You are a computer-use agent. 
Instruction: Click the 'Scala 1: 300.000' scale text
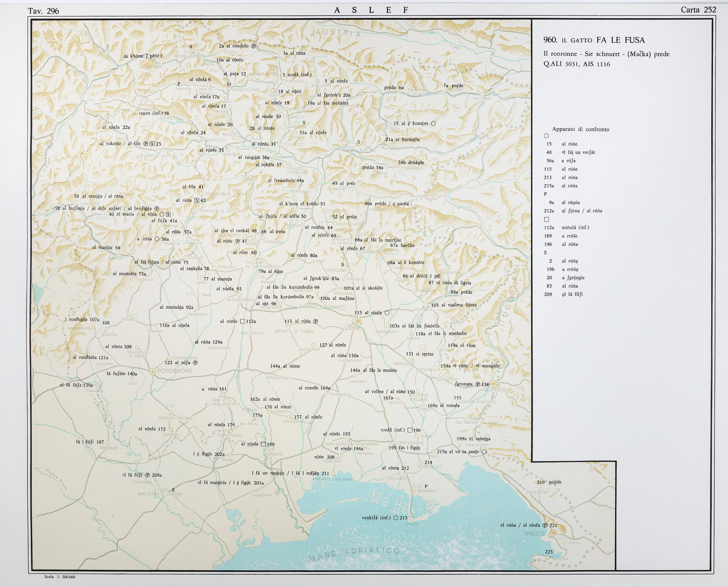click(x=60, y=577)
